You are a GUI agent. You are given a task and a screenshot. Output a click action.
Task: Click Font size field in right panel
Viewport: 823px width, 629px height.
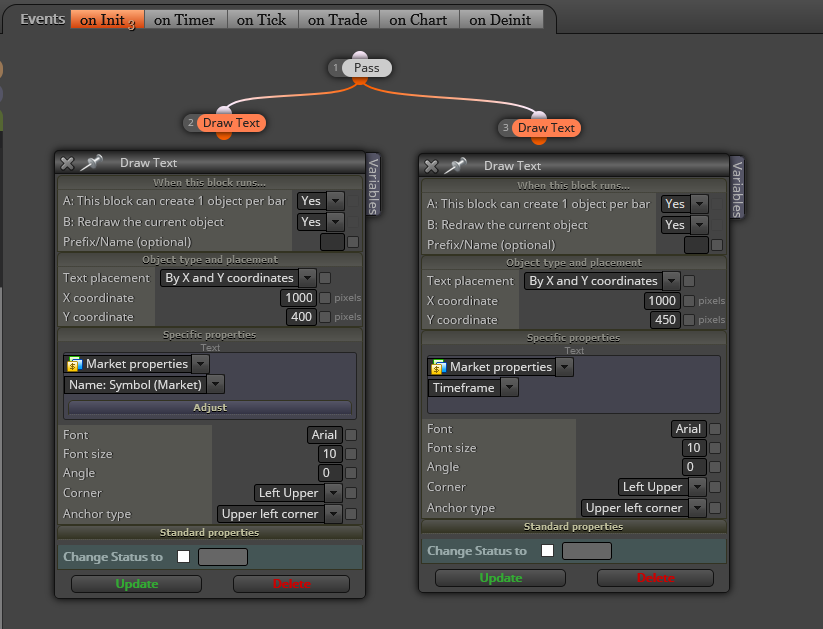(x=694, y=448)
